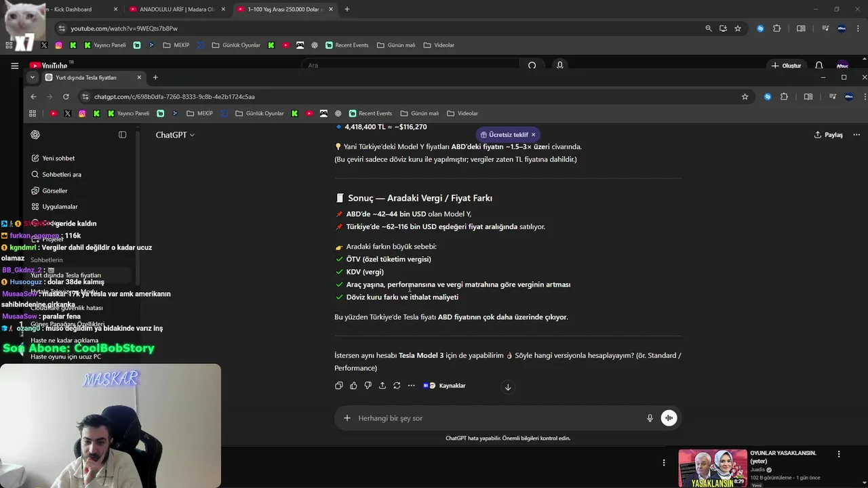Open Chrome menu three dots in ChatGPT window
Screen dimensions: 868x488
pyautogui.click(x=865, y=97)
